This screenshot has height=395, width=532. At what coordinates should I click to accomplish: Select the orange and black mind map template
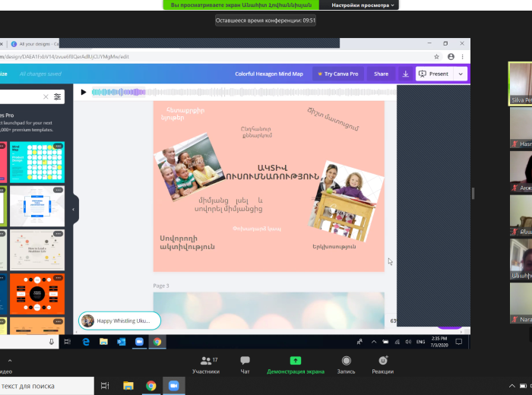coord(37,294)
